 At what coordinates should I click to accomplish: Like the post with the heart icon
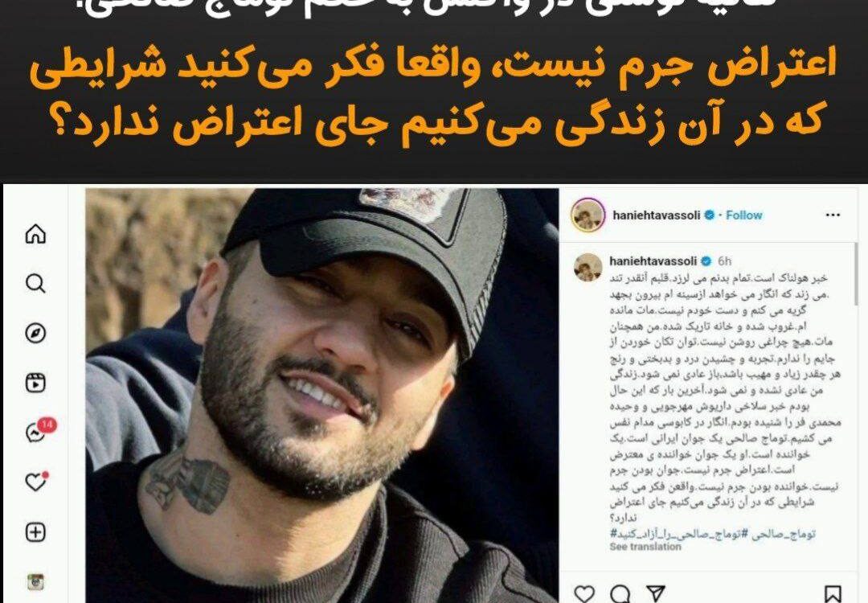[584, 593]
